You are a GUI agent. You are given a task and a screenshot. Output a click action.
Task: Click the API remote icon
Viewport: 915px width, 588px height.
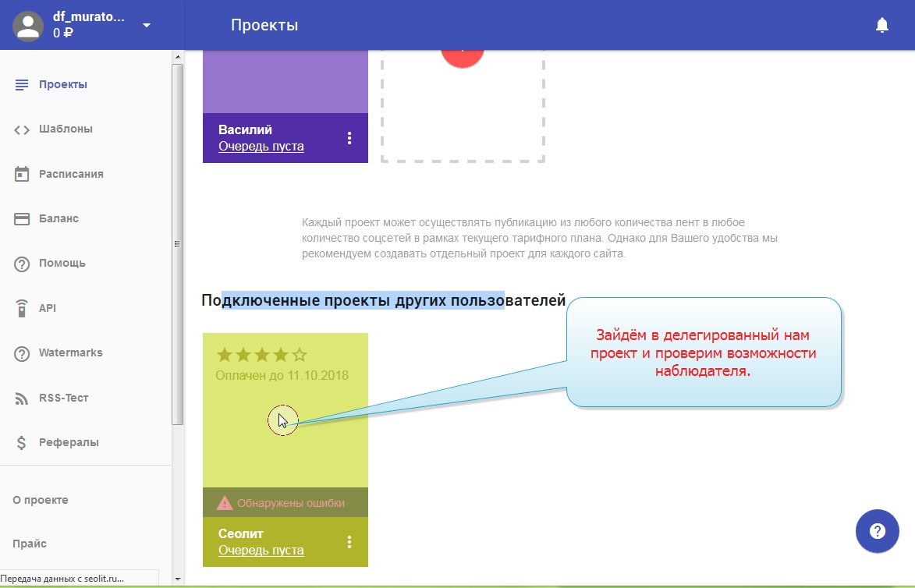tap(22, 309)
